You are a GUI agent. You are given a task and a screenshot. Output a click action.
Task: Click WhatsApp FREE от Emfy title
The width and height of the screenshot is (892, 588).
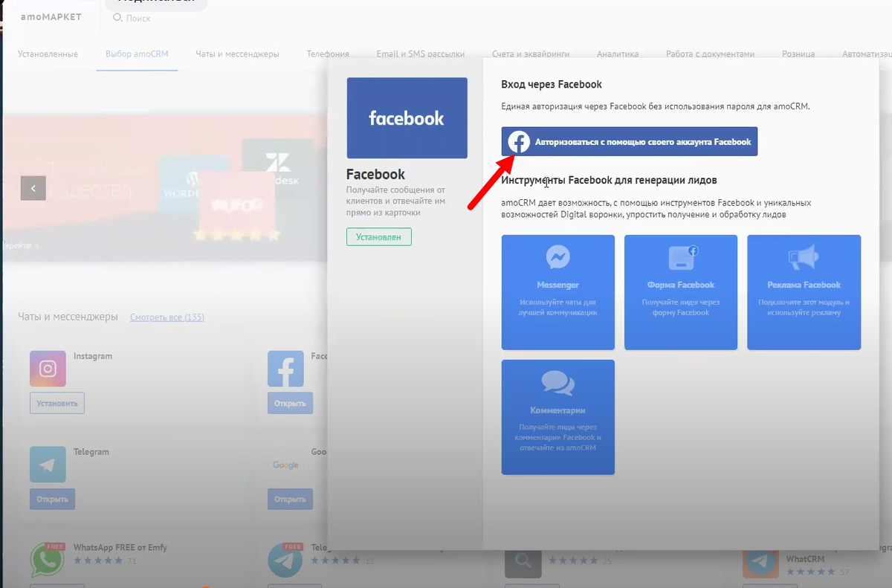[120, 547]
